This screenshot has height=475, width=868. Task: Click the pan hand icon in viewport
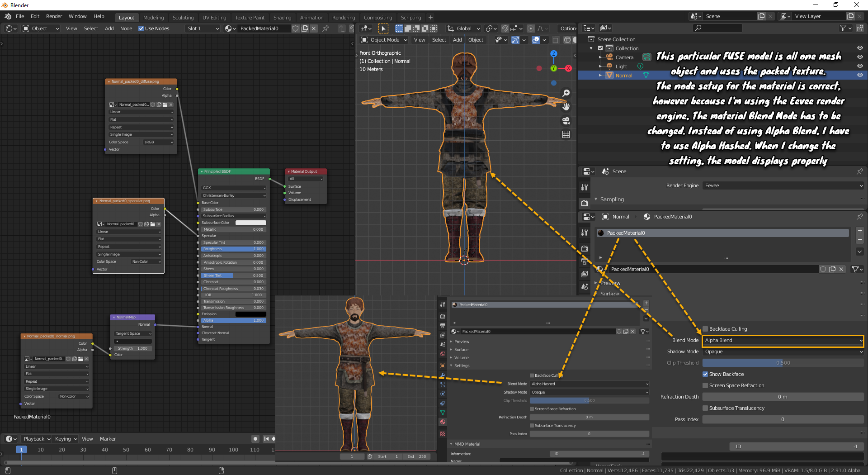[x=566, y=107]
